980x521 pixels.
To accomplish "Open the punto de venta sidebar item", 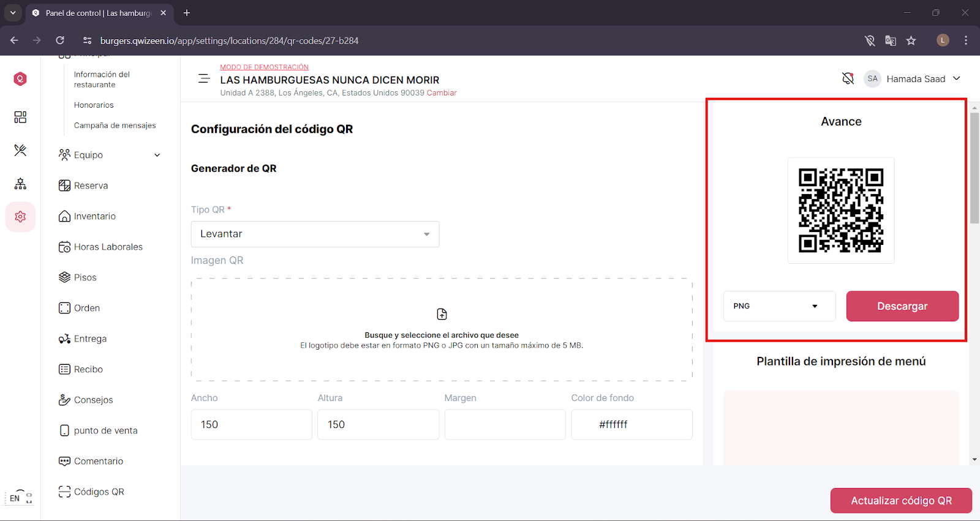I will tap(105, 430).
